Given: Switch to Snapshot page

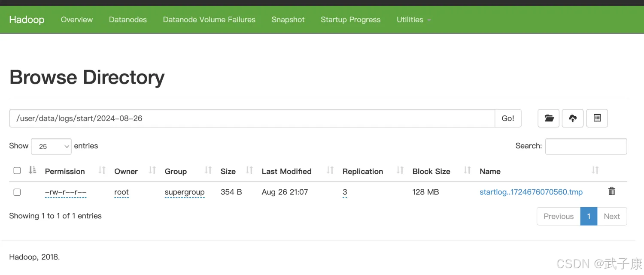Looking at the screenshot, I should (x=288, y=20).
